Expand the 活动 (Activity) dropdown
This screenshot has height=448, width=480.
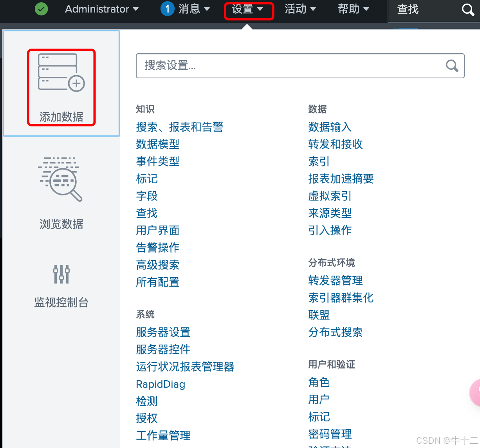point(300,9)
